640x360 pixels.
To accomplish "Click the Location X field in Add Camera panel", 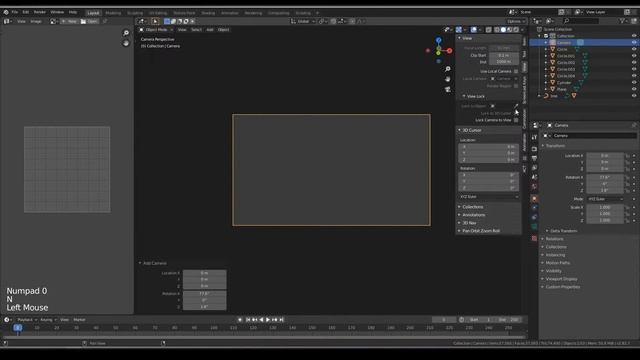I will point(204,273).
